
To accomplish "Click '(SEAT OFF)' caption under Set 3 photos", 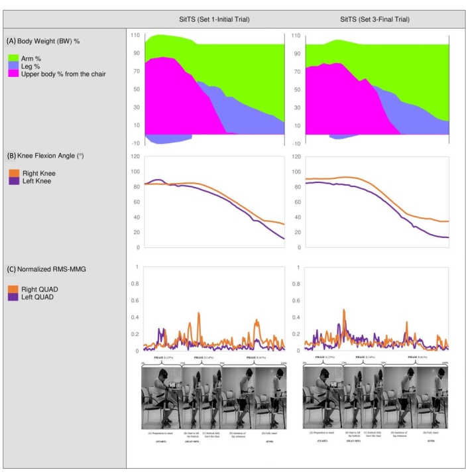I will point(353,441).
